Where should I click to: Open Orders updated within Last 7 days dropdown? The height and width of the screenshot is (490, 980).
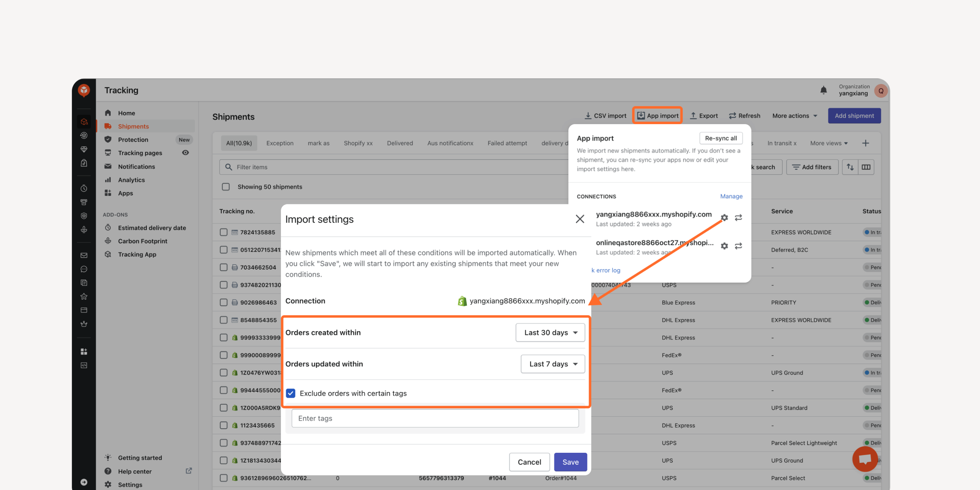[x=552, y=364]
